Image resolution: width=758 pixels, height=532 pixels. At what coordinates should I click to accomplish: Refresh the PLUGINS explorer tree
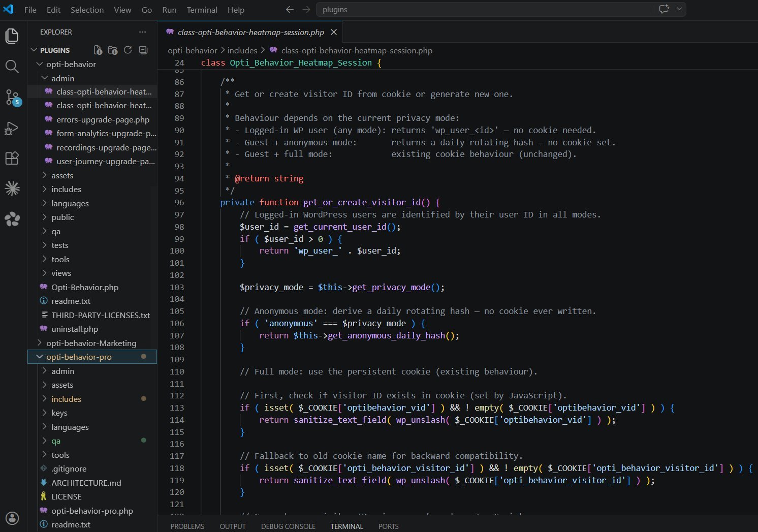(128, 50)
